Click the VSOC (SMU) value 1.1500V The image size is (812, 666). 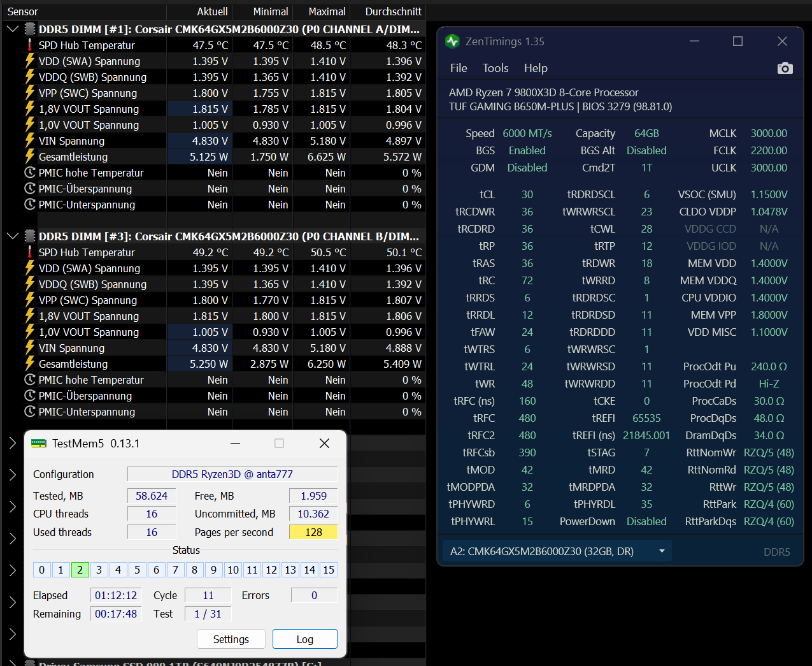(x=769, y=194)
